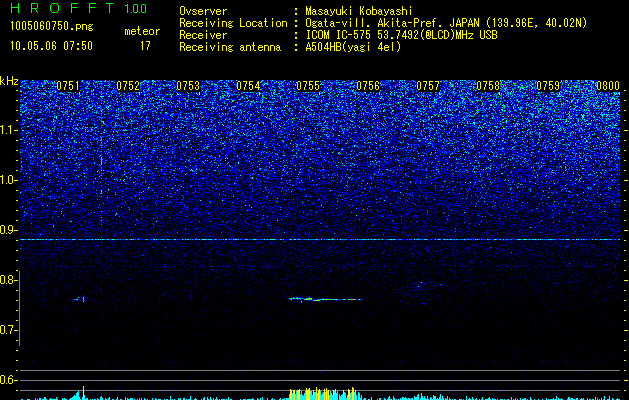This screenshot has height=400, width=629.
Task: Click the 0.9 frequency axis label
Action: pos(8,230)
